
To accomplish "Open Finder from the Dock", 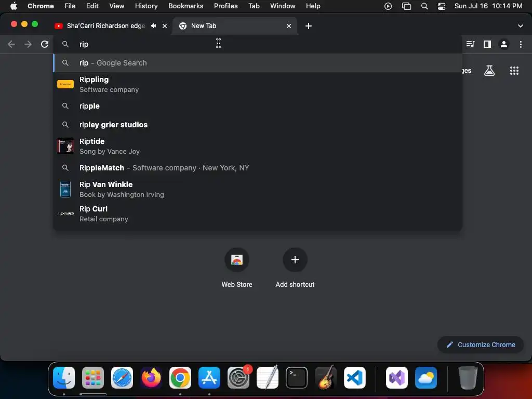I will (x=64, y=378).
